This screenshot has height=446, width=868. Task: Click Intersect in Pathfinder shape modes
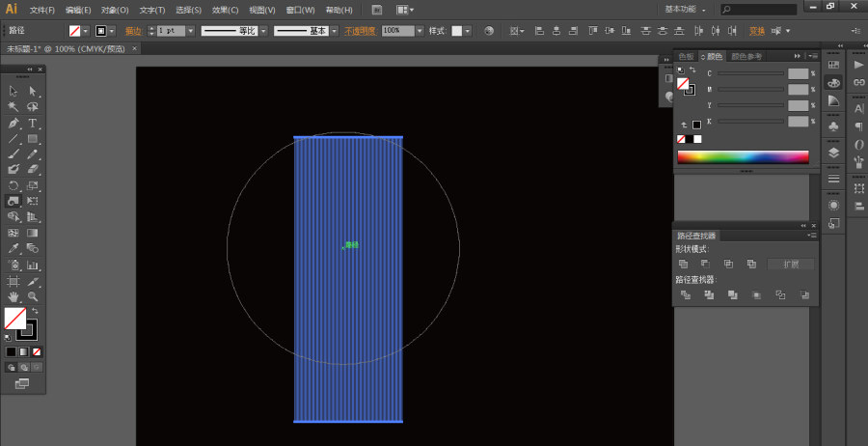(x=728, y=264)
